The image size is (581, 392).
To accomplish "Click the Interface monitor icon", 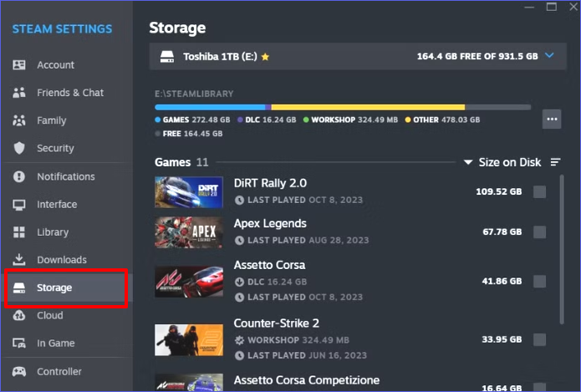I will (19, 205).
